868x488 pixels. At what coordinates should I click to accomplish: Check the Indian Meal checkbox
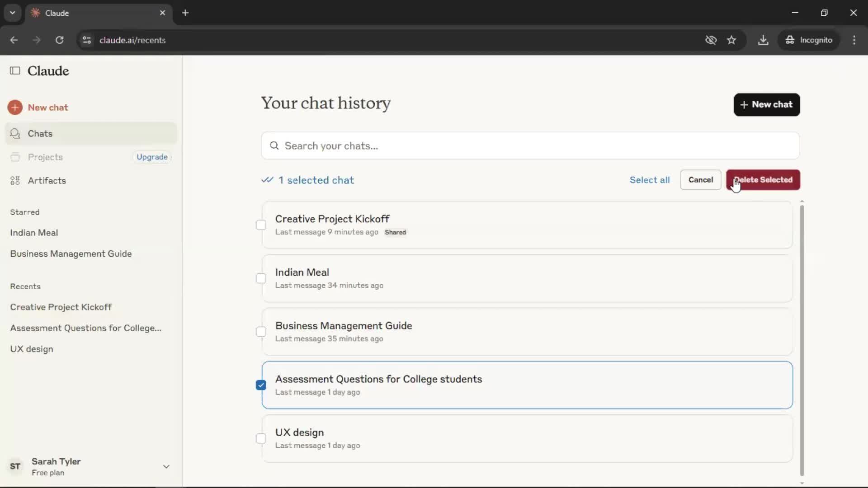(x=261, y=278)
